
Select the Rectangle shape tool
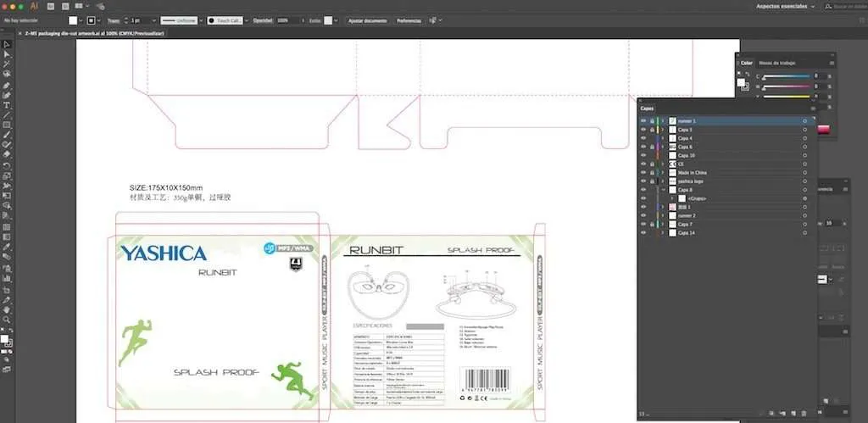(x=7, y=125)
